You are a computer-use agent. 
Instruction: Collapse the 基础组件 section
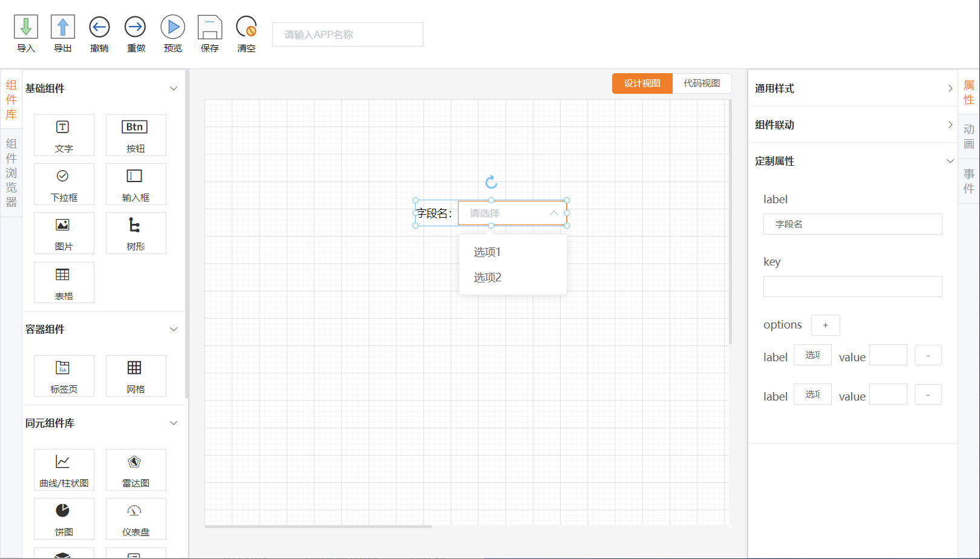(174, 88)
